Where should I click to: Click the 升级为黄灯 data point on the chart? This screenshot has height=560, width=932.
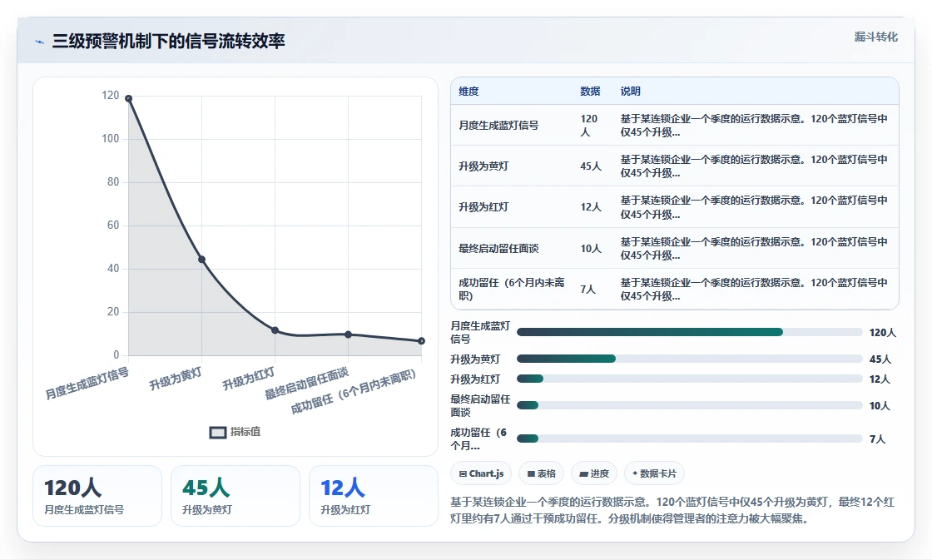click(201, 259)
